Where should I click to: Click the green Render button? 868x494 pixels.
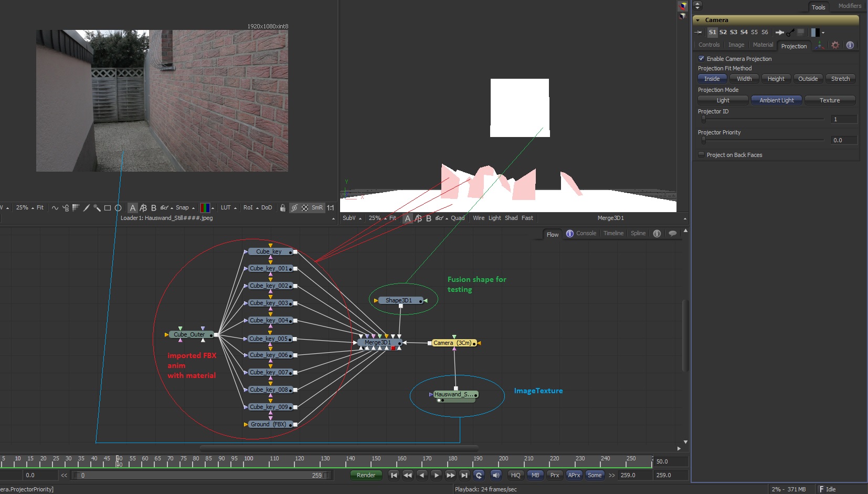pos(366,475)
